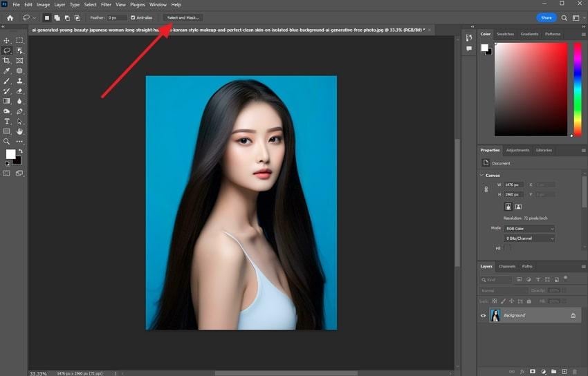Switch to the Gradients tab
This screenshot has height=376, width=588.
(529, 34)
